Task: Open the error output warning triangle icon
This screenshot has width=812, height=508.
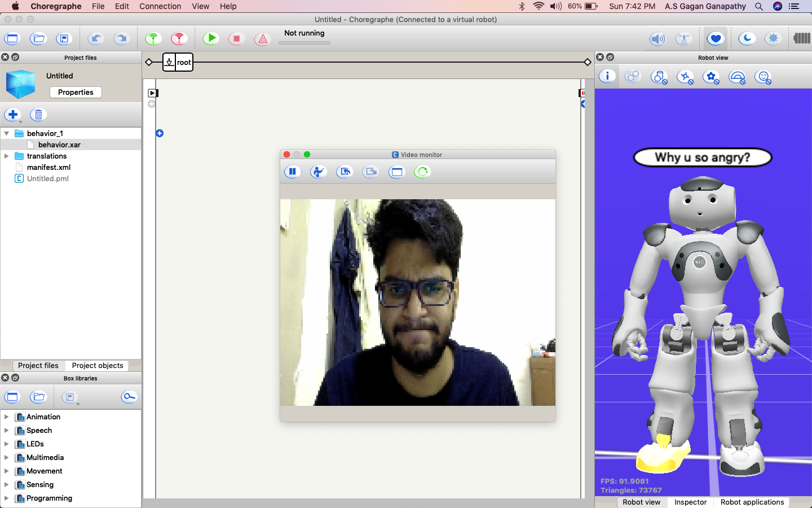Action: click(x=262, y=39)
